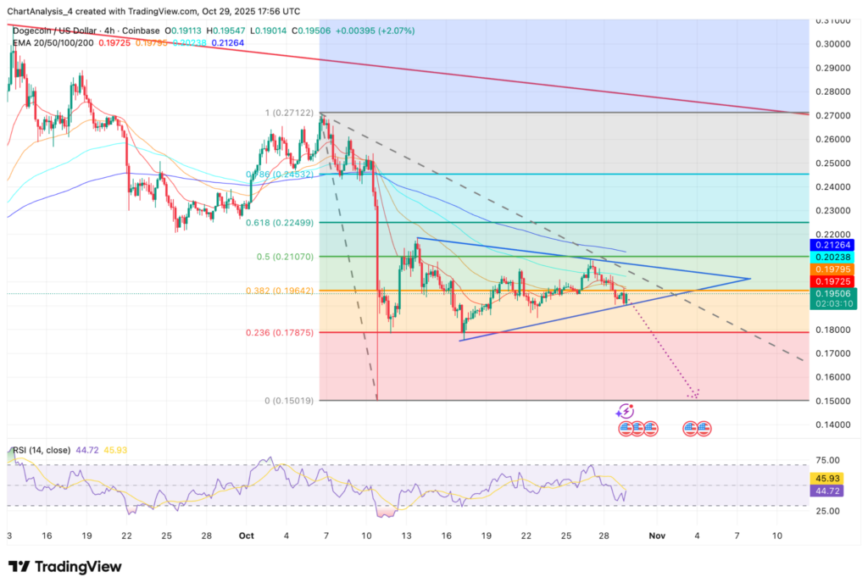Image resolution: width=868 pixels, height=588 pixels.
Task: Click the TradingView logo at the bottom left
Action: pos(64,567)
